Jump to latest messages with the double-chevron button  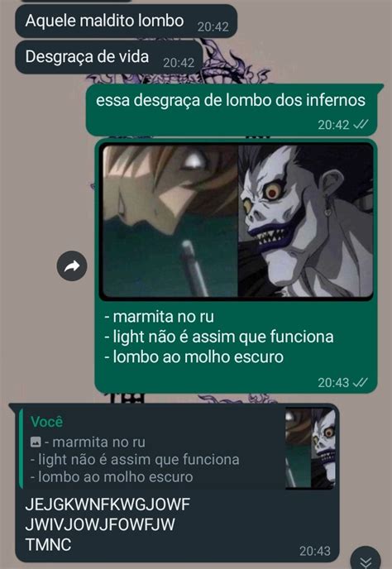point(366,560)
